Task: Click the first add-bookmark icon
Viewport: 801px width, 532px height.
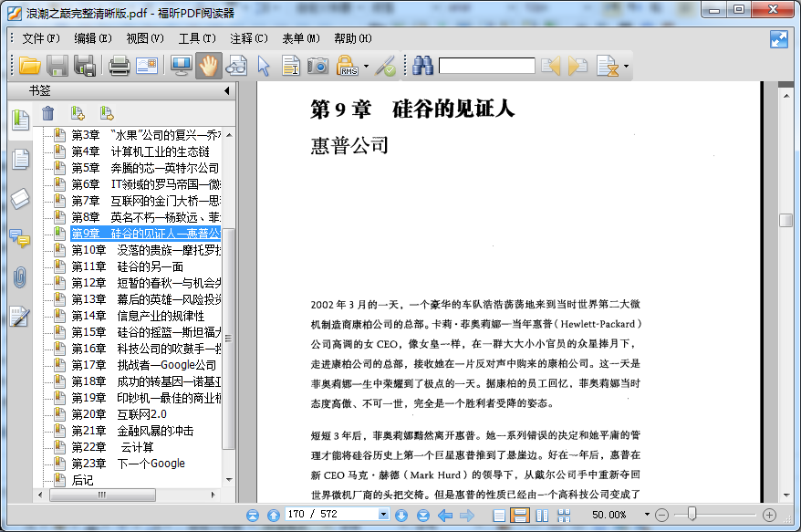Action: (x=78, y=113)
